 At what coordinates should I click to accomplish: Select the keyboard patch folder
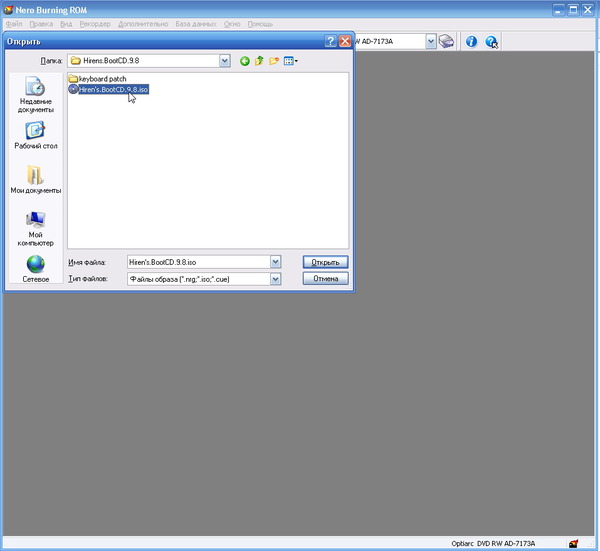[97, 79]
